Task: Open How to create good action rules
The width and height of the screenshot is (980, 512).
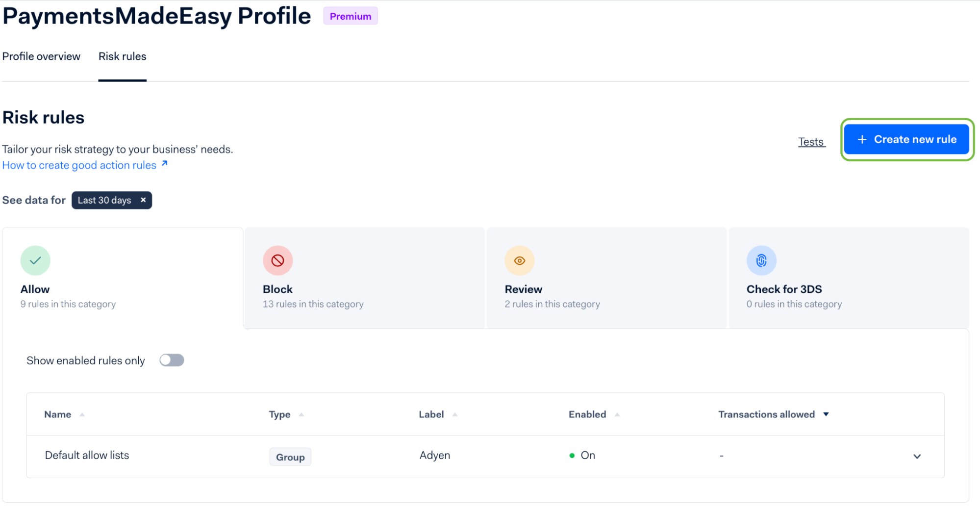Action: click(79, 165)
